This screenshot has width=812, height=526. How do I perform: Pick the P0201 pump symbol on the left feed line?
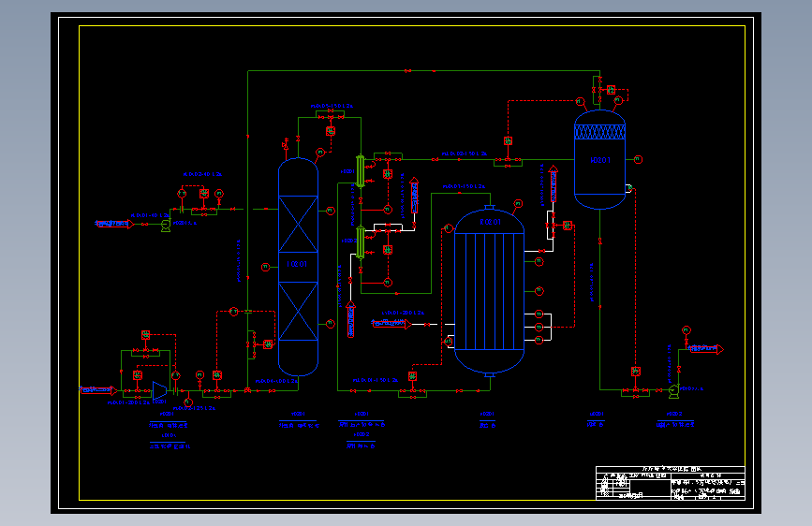166,226
